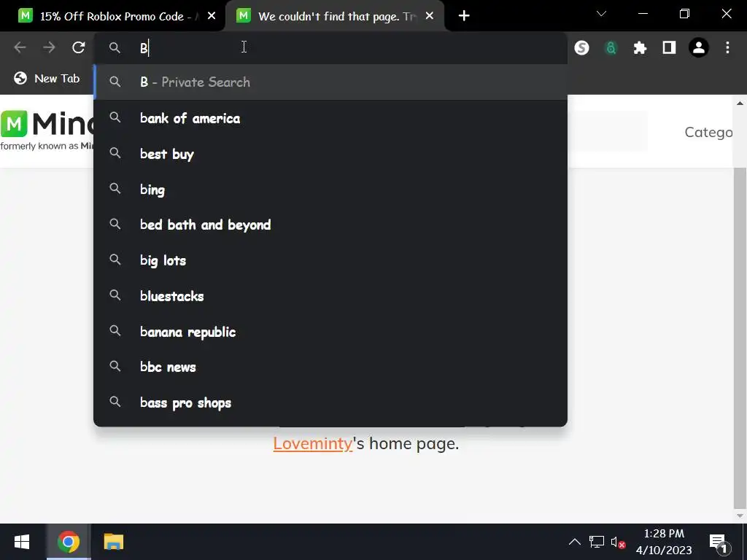Image resolution: width=747 pixels, height=560 pixels.
Task: Open a new tab with the plus button
Action: coord(464,16)
